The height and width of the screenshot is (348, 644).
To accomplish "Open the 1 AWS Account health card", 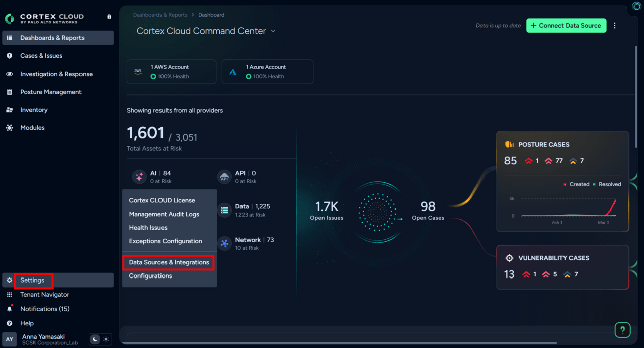I will pos(172,72).
